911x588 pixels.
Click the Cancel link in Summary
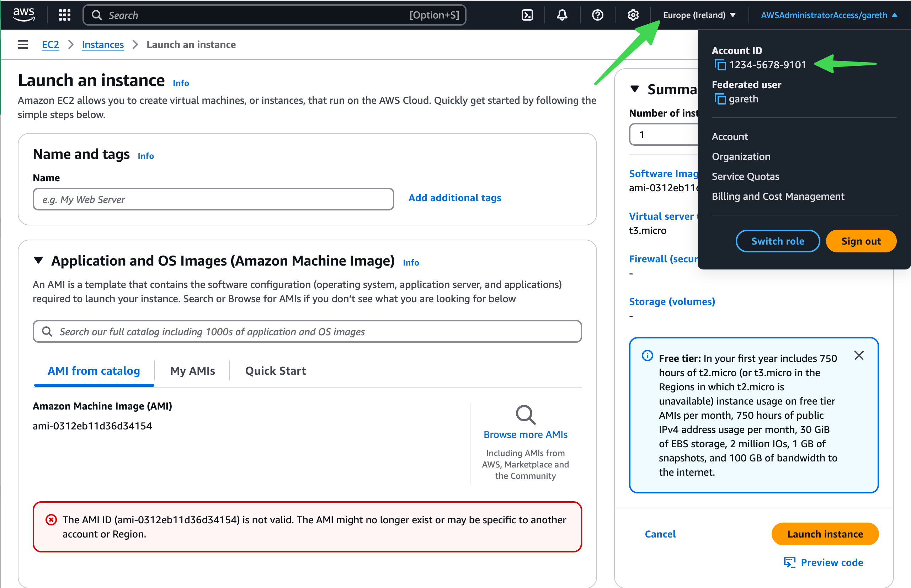(x=660, y=534)
